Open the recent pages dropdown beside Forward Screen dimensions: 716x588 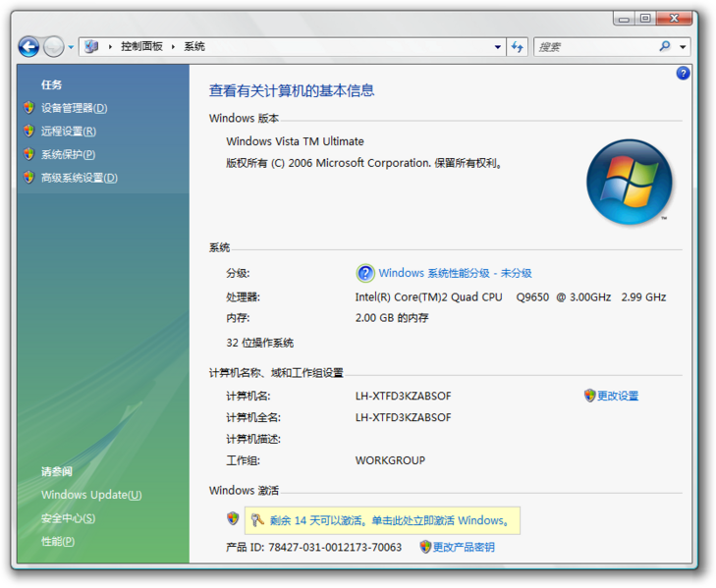(x=71, y=47)
